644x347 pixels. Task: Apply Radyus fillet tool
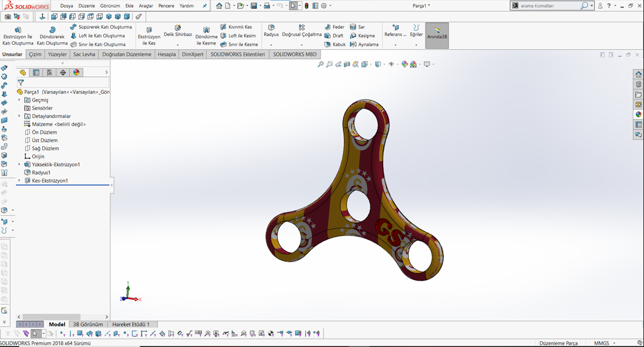coord(271,31)
